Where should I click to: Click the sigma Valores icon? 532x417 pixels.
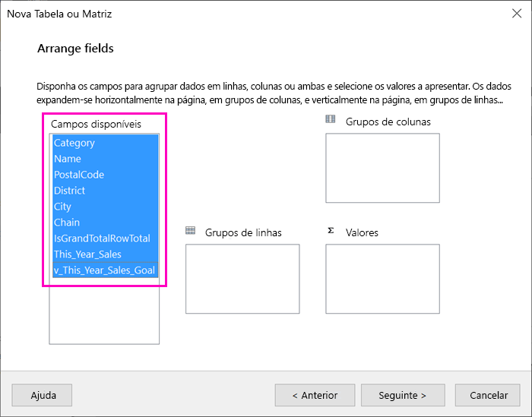tap(331, 231)
